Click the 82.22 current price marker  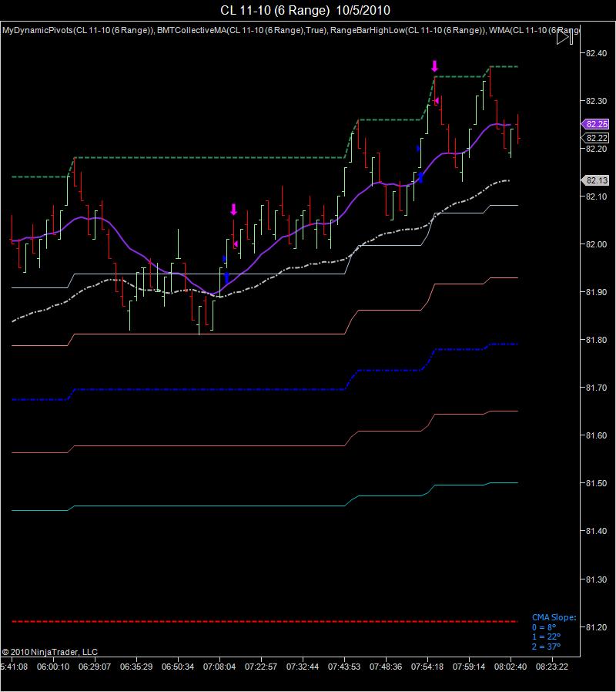point(595,138)
